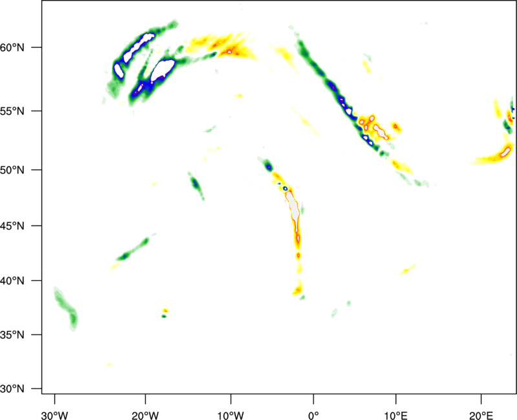Select the 20°W longitude label
The image size is (517, 420).
pos(145,414)
